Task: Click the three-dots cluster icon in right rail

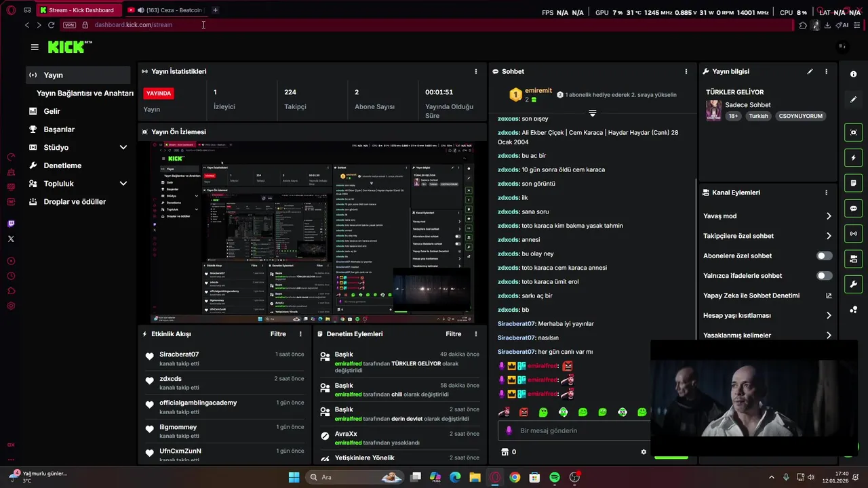Action: pyautogui.click(x=853, y=310)
